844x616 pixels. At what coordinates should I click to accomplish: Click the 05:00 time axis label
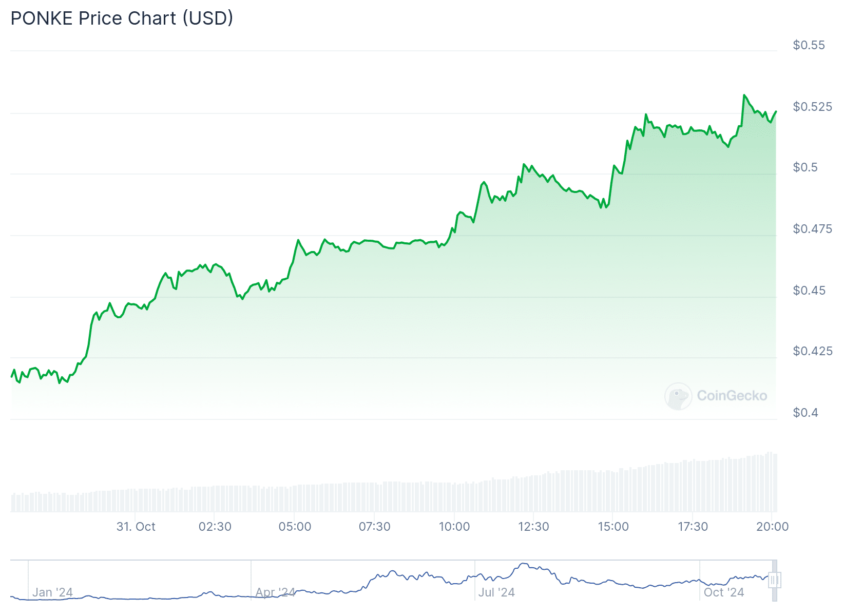pos(295,527)
